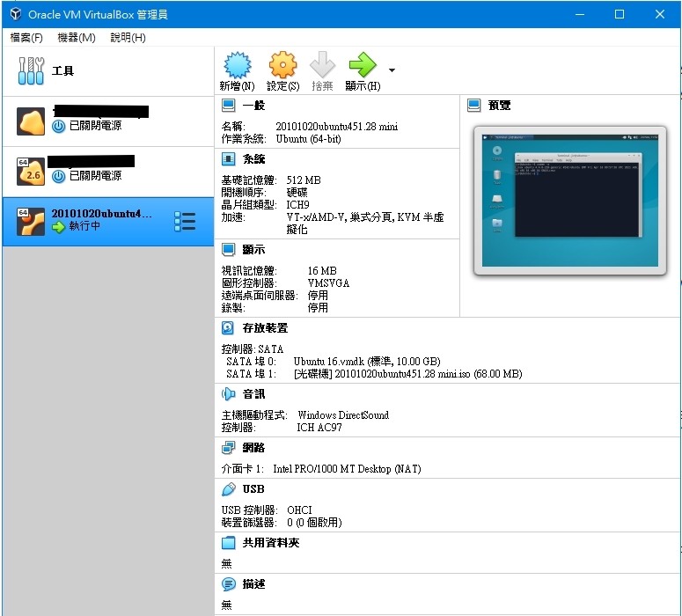Click the power-off status icon of first VM
The image size is (682, 616).
(x=59, y=126)
